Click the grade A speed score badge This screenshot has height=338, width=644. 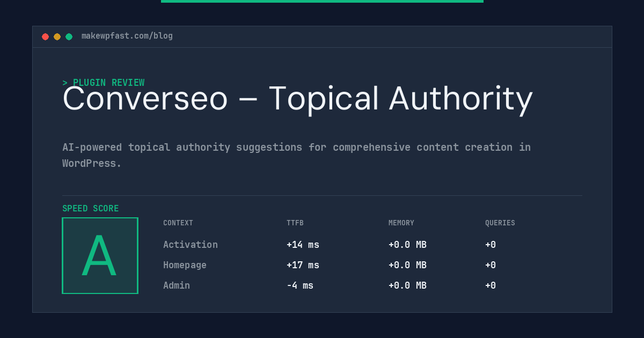pos(100,255)
